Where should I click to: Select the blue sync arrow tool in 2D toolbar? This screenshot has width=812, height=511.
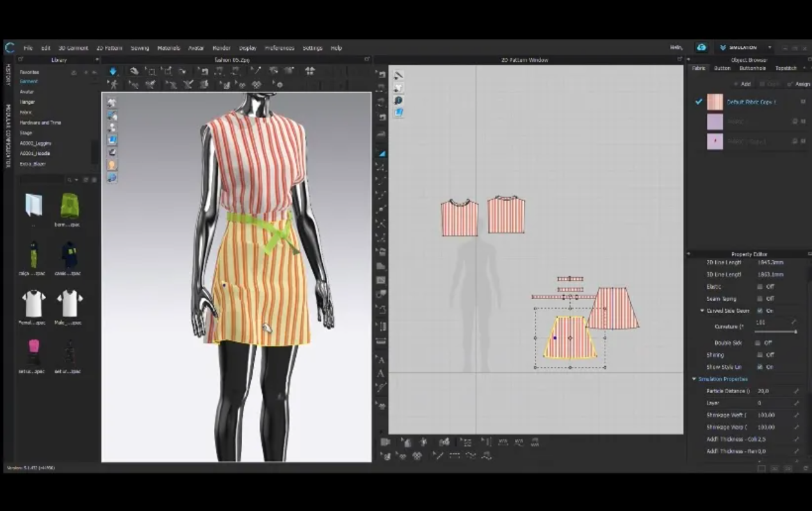click(x=113, y=71)
